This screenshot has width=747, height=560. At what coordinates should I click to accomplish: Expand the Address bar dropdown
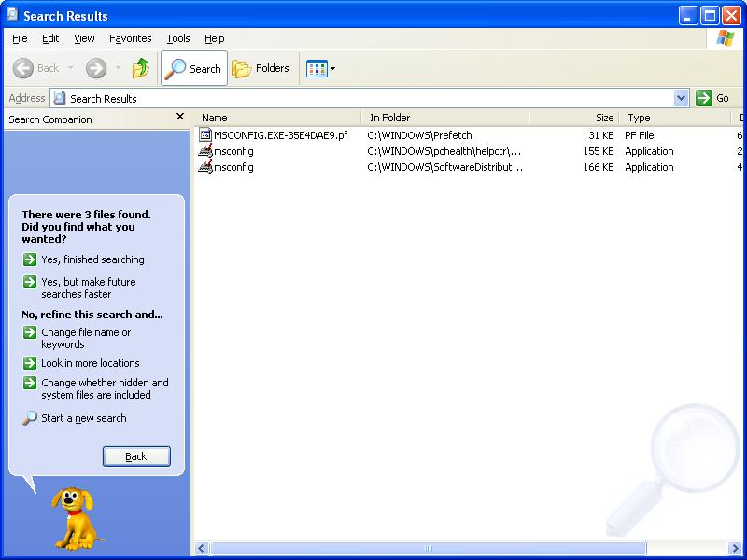[681, 98]
